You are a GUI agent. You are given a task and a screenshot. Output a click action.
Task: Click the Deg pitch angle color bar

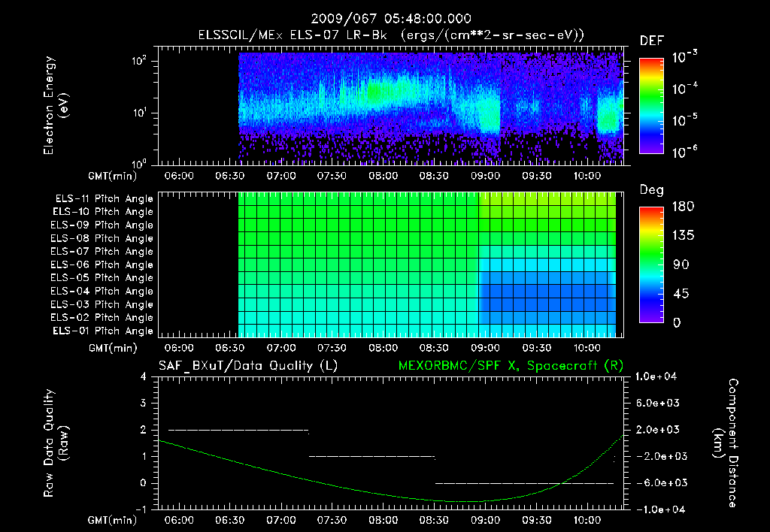pos(651,265)
